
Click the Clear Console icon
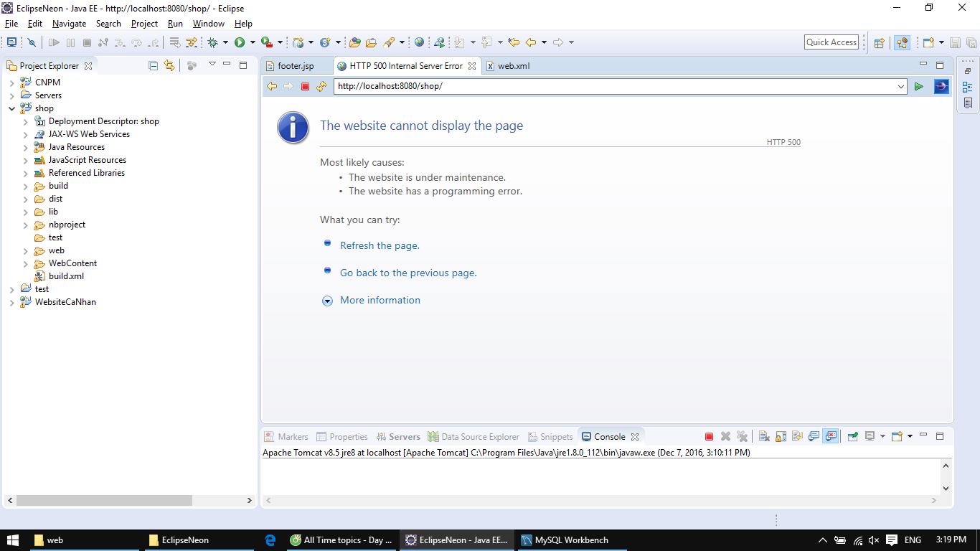pyautogui.click(x=764, y=436)
